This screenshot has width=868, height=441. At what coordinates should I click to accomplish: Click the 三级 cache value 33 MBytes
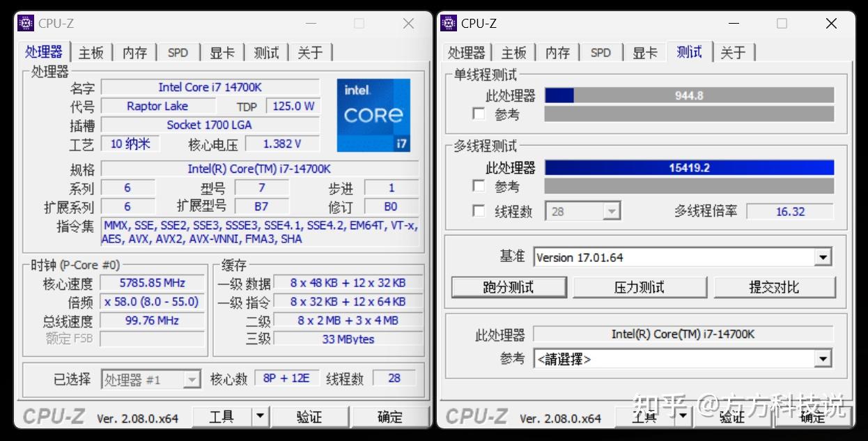[x=348, y=339]
